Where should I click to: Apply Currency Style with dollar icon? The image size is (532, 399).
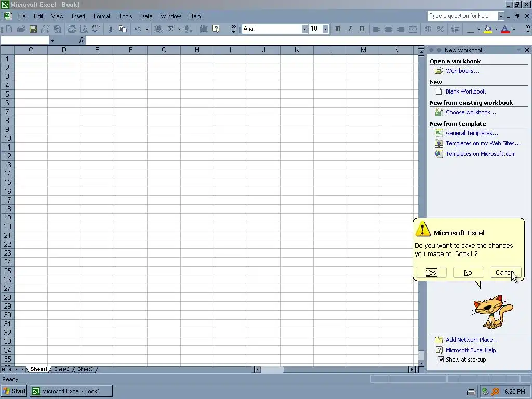(428, 29)
